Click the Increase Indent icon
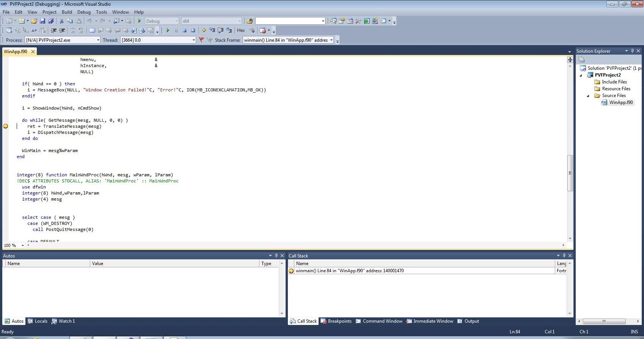 coord(62,30)
